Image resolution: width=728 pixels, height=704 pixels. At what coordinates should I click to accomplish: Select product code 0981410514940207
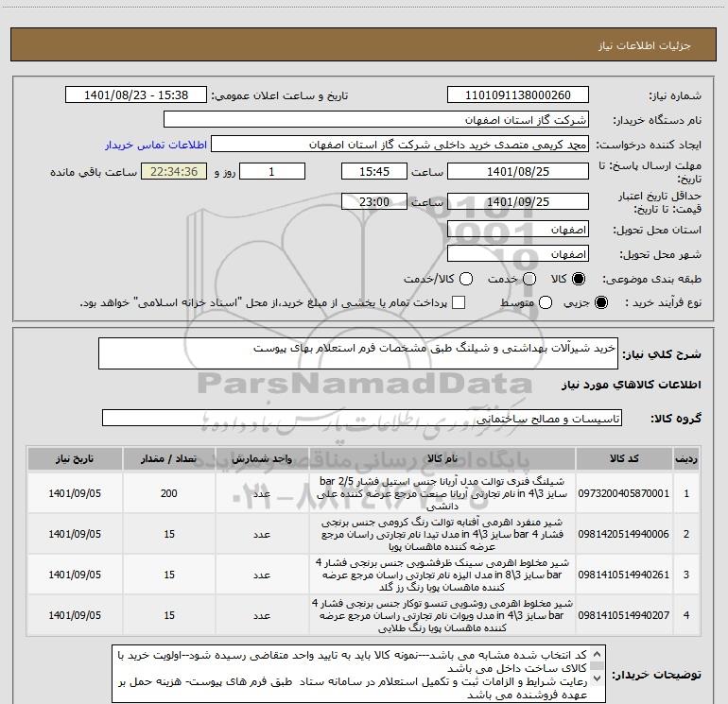pos(624,615)
